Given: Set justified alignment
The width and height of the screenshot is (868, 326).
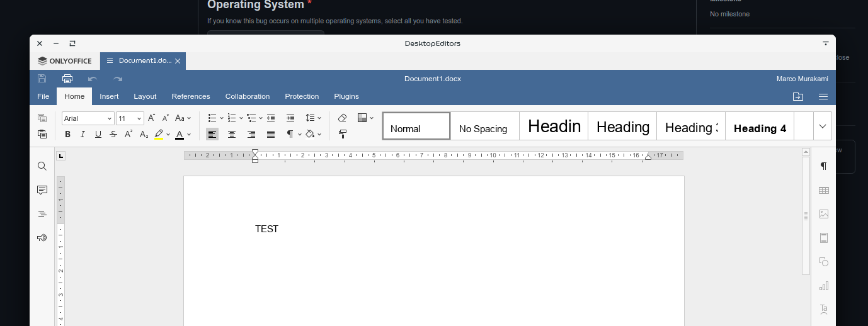Looking at the screenshot, I should click(271, 134).
